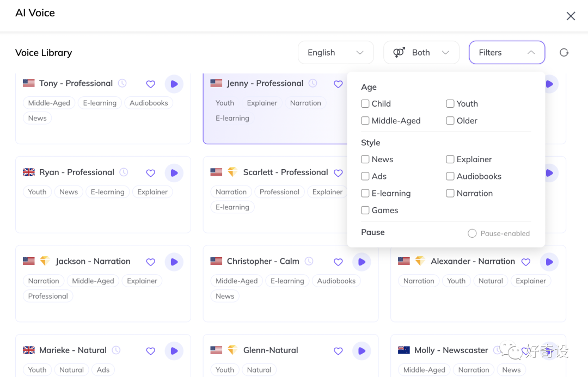Open the Both gender dropdown

421,52
